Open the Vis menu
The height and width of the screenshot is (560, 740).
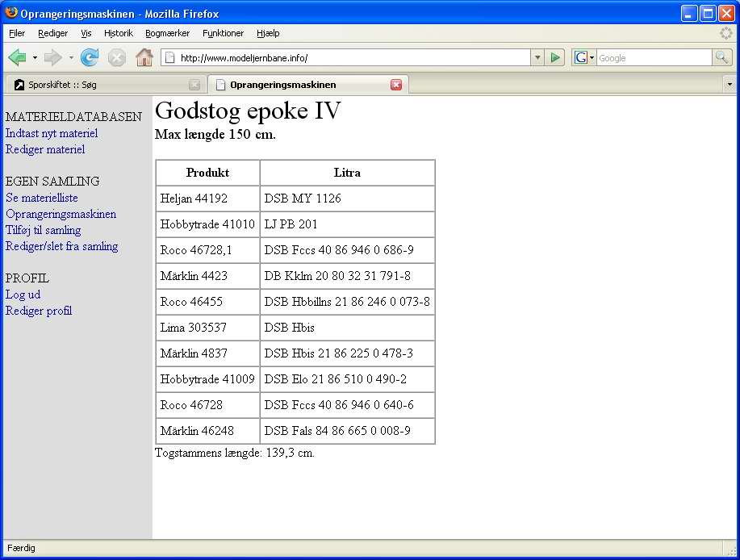(86, 33)
